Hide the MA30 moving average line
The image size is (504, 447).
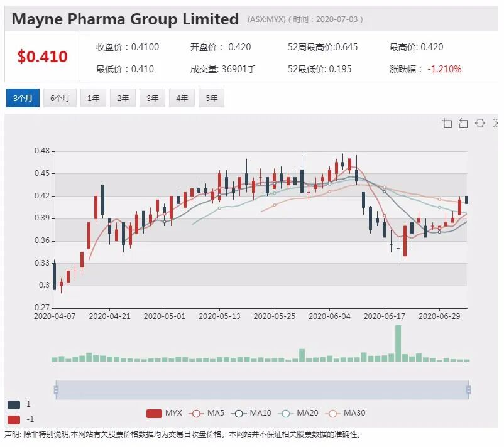tap(345, 413)
